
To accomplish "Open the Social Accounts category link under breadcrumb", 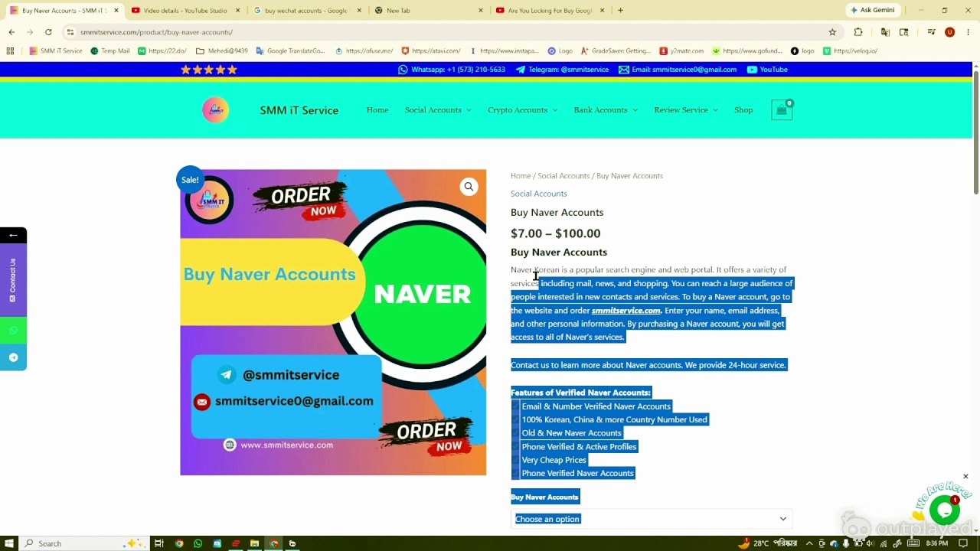I will pyautogui.click(x=539, y=194).
